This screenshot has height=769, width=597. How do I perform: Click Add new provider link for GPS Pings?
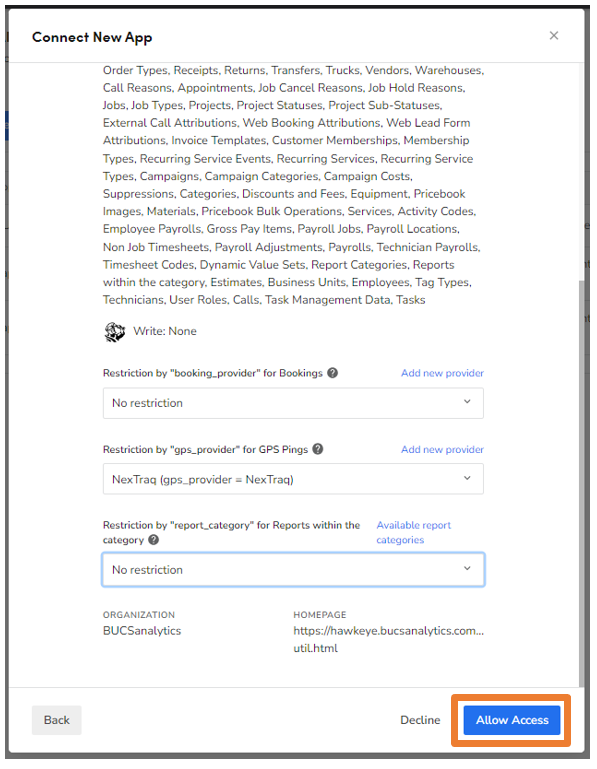[442, 449]
